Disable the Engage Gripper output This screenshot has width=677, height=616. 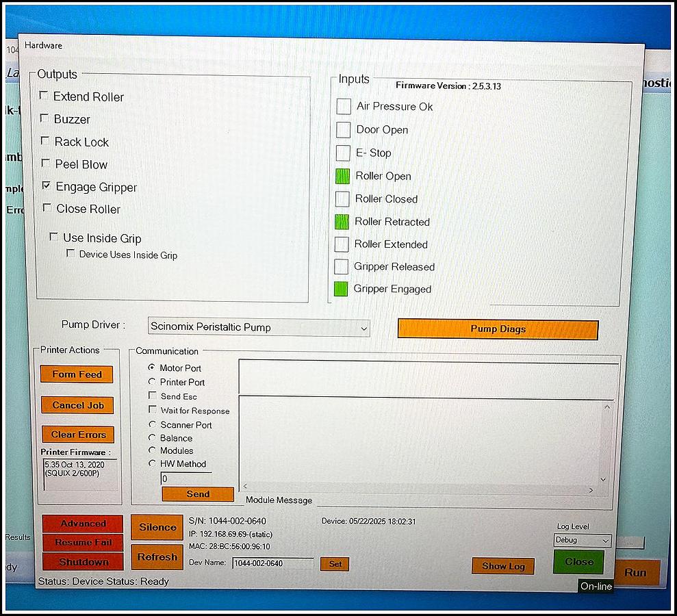pos(45,186)
